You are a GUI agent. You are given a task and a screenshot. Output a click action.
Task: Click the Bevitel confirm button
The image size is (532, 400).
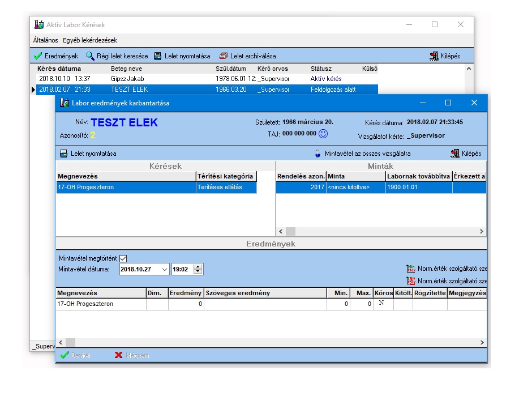pyautogui.click(x=75, y=355)
